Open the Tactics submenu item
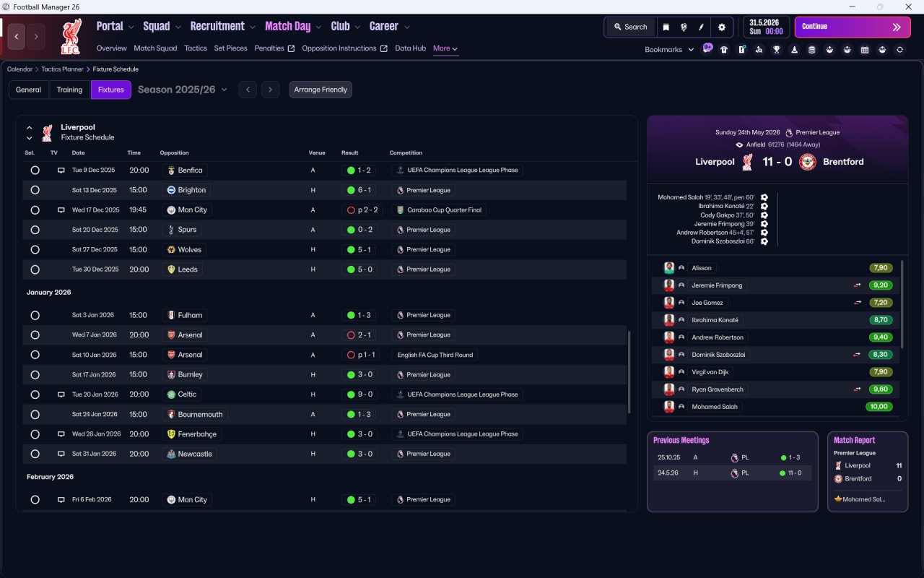Screen dimensions: 924x578 point(196,48)
